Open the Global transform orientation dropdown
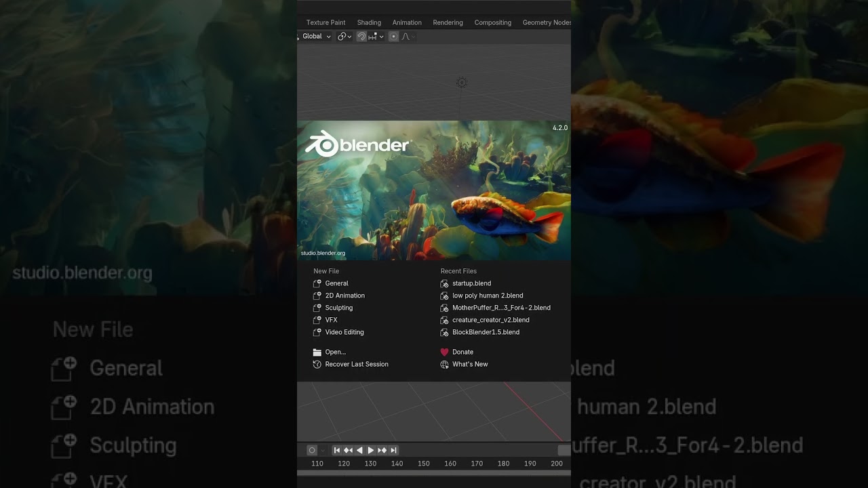Viewport: 868px width, 488px height. (316, 37)
